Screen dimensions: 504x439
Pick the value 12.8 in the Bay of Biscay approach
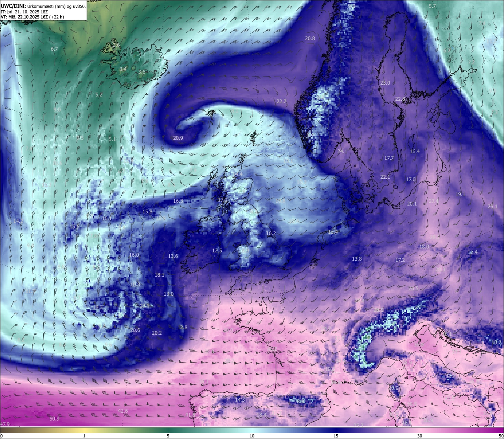tap(182, 328)
